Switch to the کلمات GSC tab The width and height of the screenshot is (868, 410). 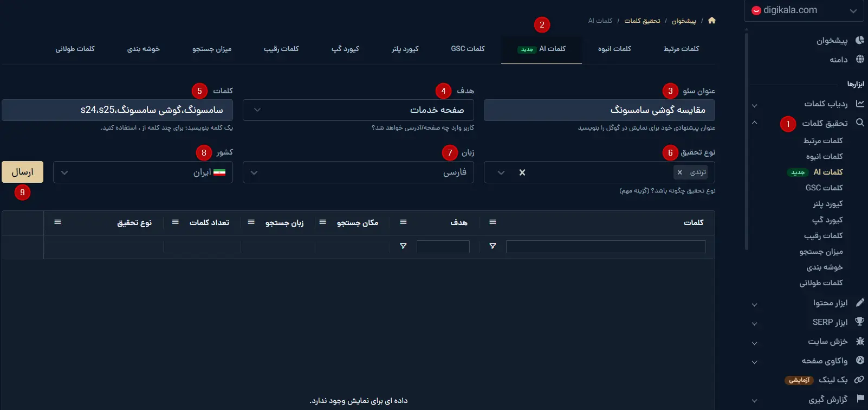point(468,49)
